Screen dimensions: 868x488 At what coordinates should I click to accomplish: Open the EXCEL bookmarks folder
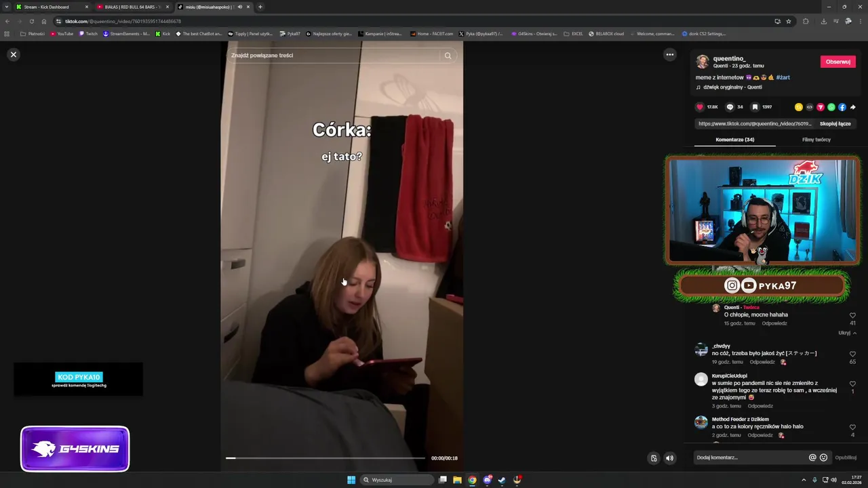(573, 34)
